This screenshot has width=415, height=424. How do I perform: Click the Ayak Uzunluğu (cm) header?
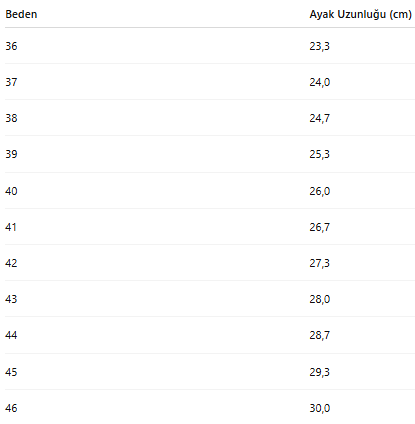(360, 14)
